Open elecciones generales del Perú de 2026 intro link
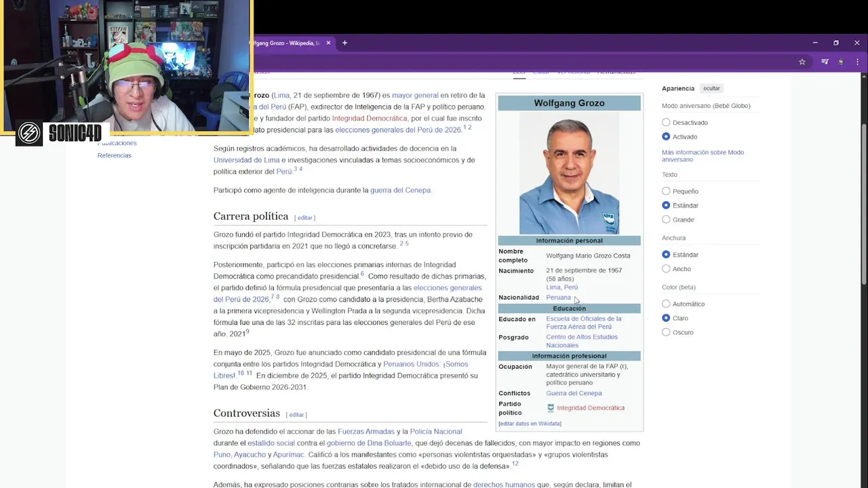Screen dimensions: 868x488 pos(398,130)
